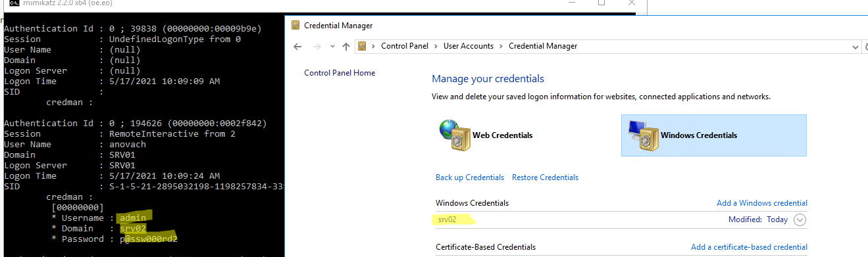The width and height of the screenshot is (868, 257).
Task: Open Control Panel Home link
Action: (340, 73)
